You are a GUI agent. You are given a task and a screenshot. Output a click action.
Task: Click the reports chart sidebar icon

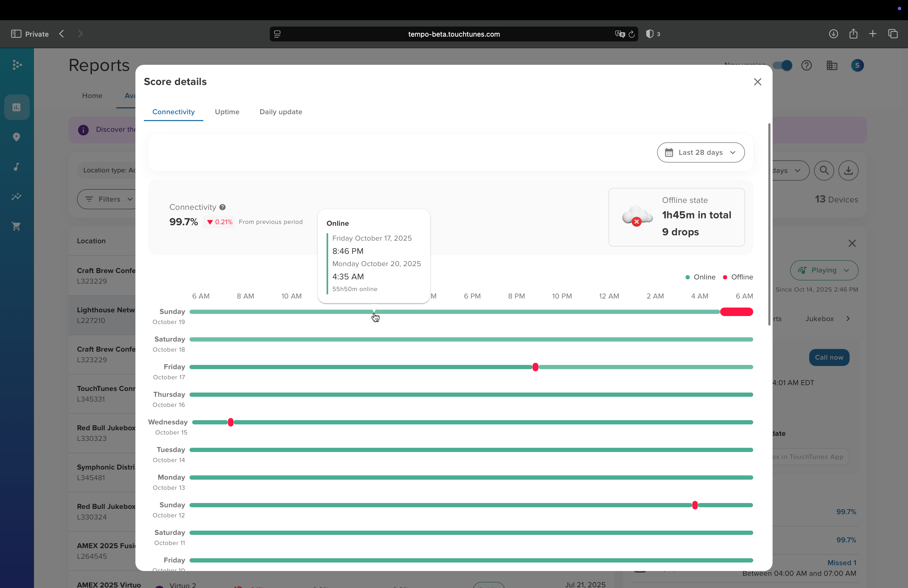coord(16,107)
